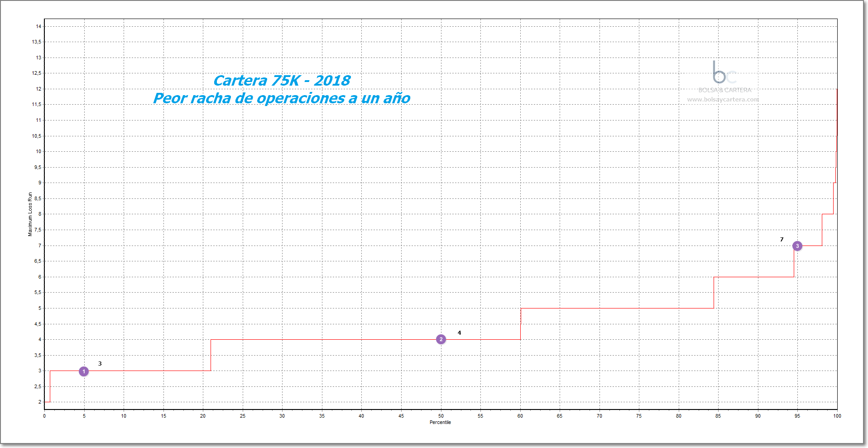Select the x-axis tick value 50
This screenshot has width=868, height=448.
click(x=441, y=416)
